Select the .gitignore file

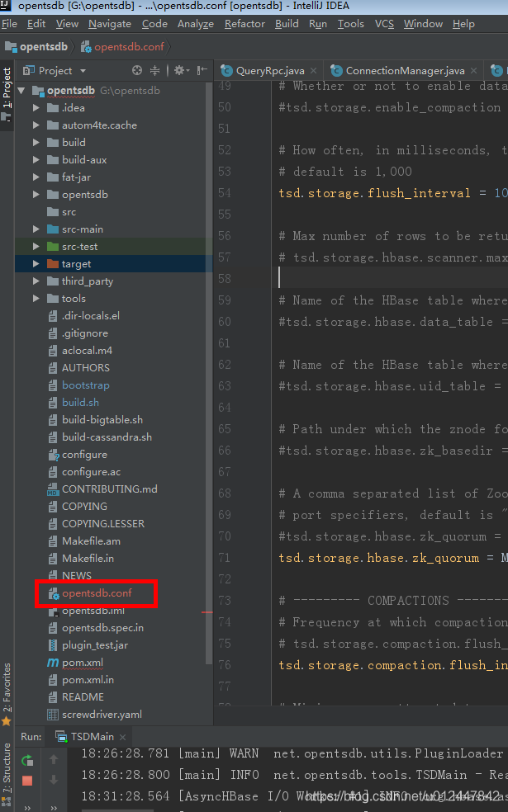point(85,333)
